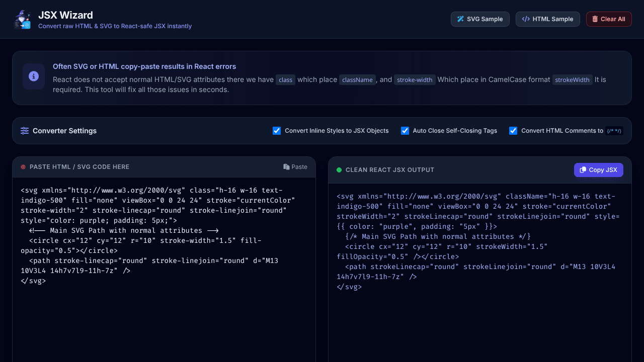Click the magic wand icon on SVG Sample
The width and height of the screenshot is (644, 362).
[460, 19]
